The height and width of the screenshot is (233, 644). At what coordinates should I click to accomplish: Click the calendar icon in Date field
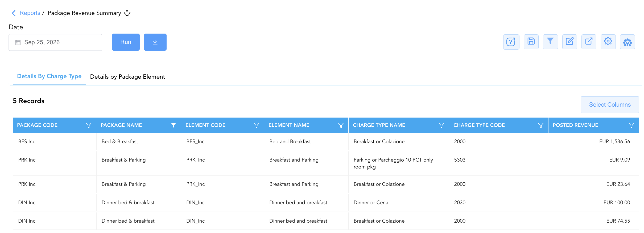[x=18, y=42]
